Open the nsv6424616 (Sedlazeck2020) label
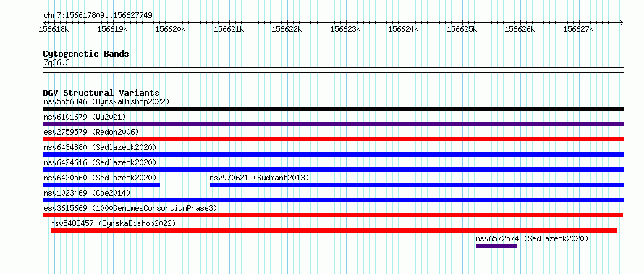The height and width of the screenshot is (274, 644). [100, 162]
